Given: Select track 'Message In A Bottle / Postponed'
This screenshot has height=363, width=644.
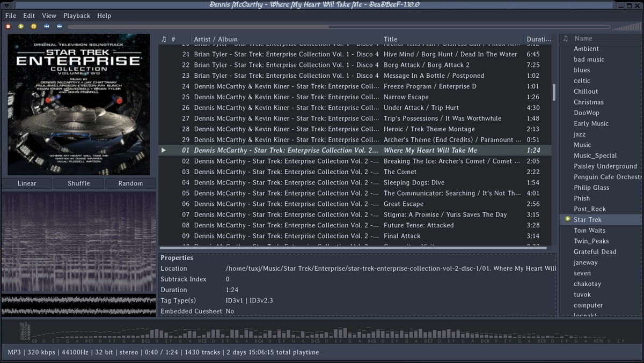Looking at the screenshot, I should [355, 76].
